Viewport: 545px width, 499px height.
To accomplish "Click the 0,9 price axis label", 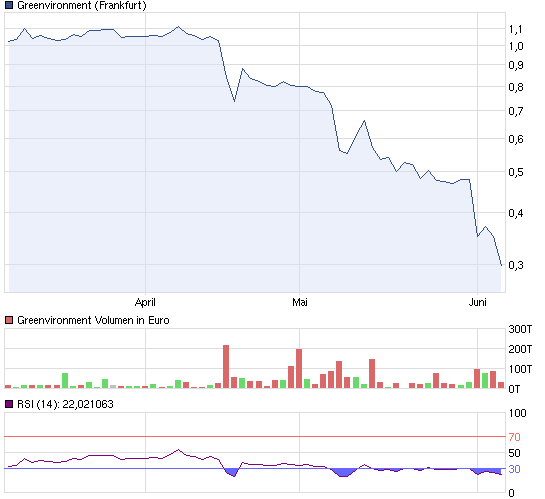I will [516, 65].
